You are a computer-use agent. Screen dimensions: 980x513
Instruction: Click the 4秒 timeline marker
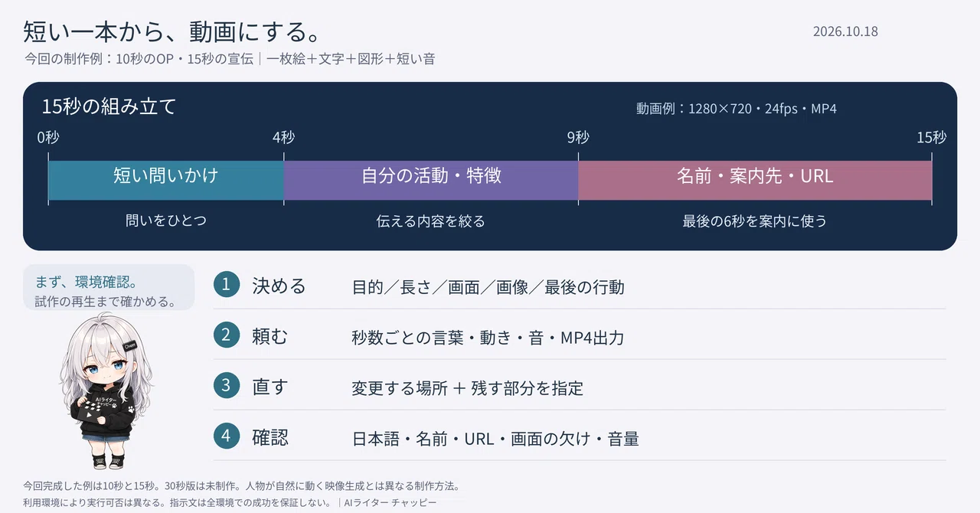click(283, 138)
